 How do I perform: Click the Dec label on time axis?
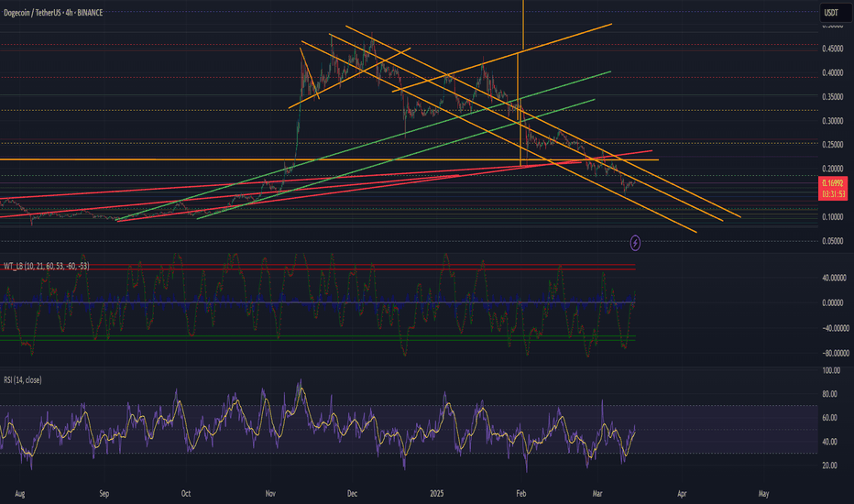[x=352, y=494]
